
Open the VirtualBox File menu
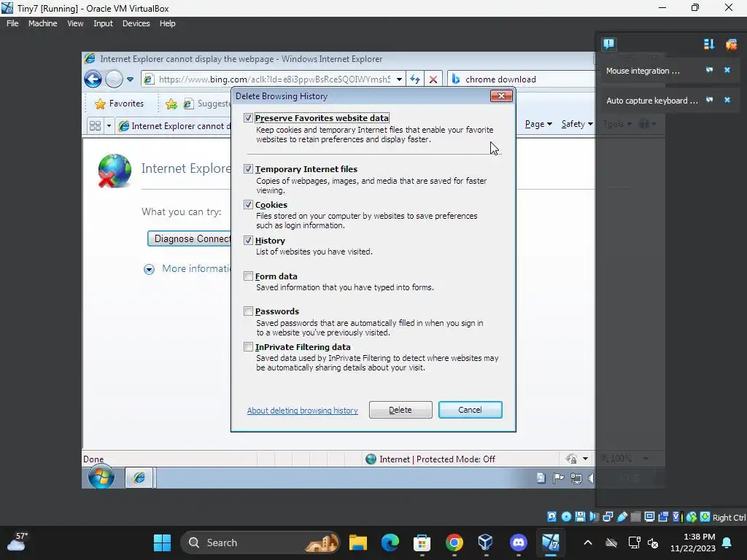(12, 23)
